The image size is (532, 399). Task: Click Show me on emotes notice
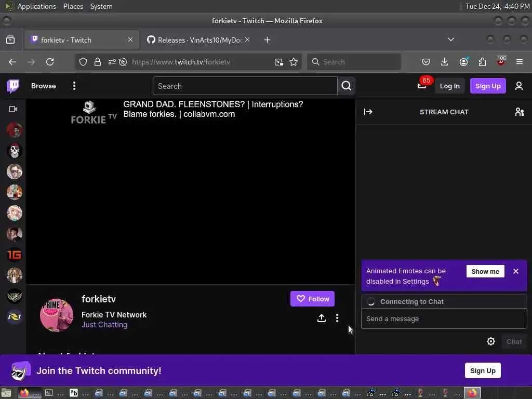coord(485,271)
